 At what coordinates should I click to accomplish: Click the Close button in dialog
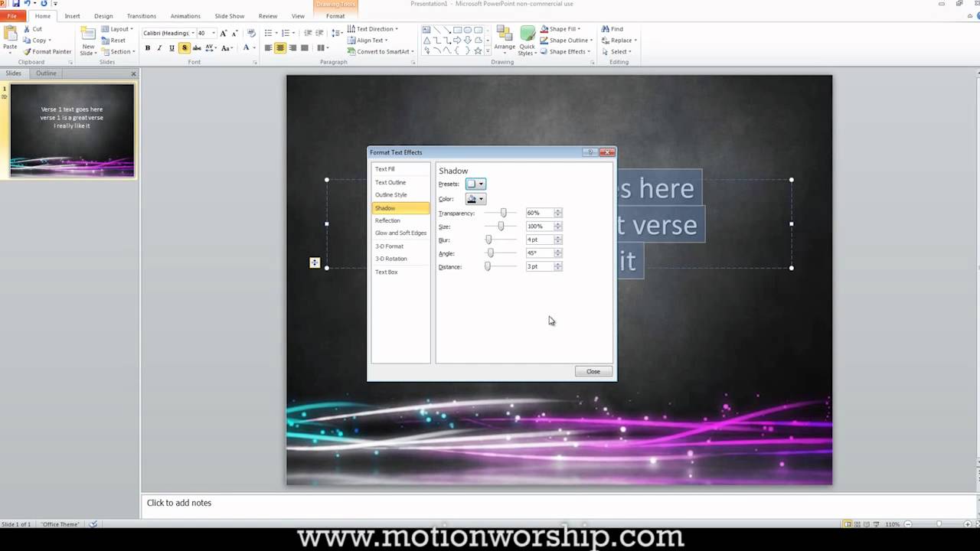click(x=593, y=371)
